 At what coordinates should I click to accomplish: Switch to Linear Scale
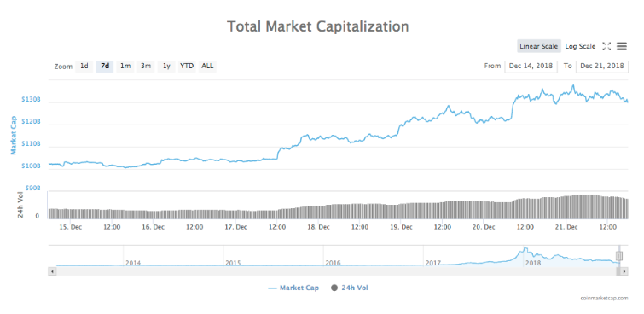(538, 46)
